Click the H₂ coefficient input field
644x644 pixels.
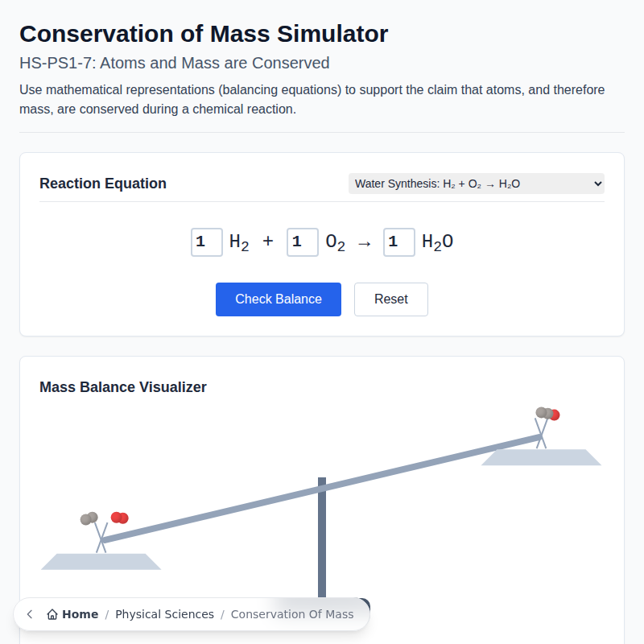coord(206,242)
